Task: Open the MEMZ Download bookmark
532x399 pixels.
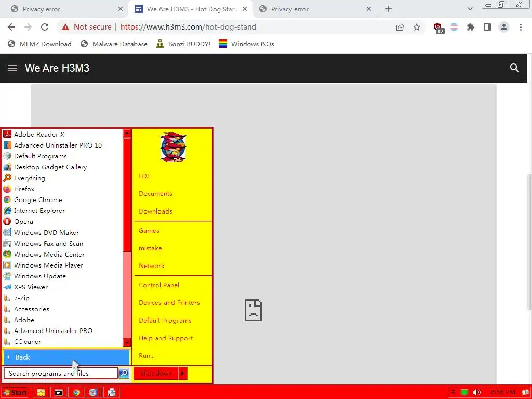Action: pyautogui.click(x=39, y=44)
